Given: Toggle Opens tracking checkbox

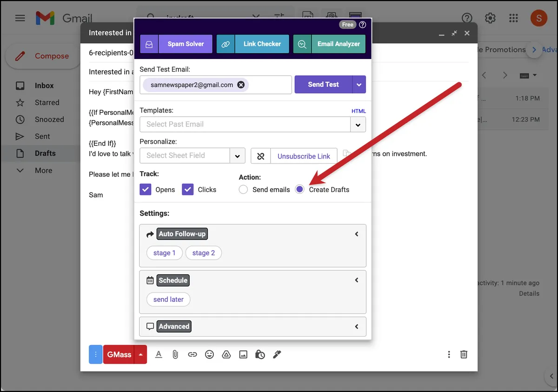Looking at the screenshot, I should pos(146,189).
